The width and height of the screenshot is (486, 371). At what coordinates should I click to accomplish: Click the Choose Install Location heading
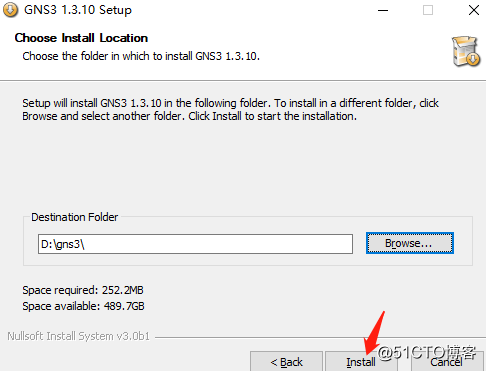point(81,38)
